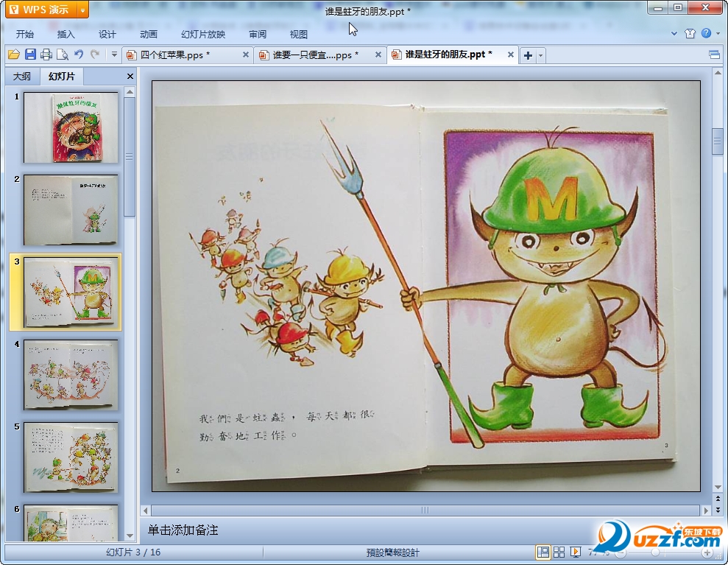
Task: Close the slide thumbnail pane
Action: coord(130,76)
